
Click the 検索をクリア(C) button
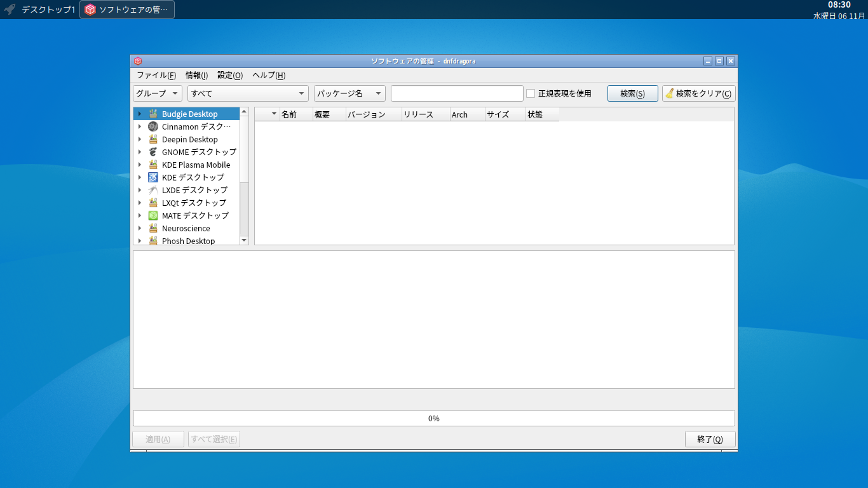click(x=699, y=93)
